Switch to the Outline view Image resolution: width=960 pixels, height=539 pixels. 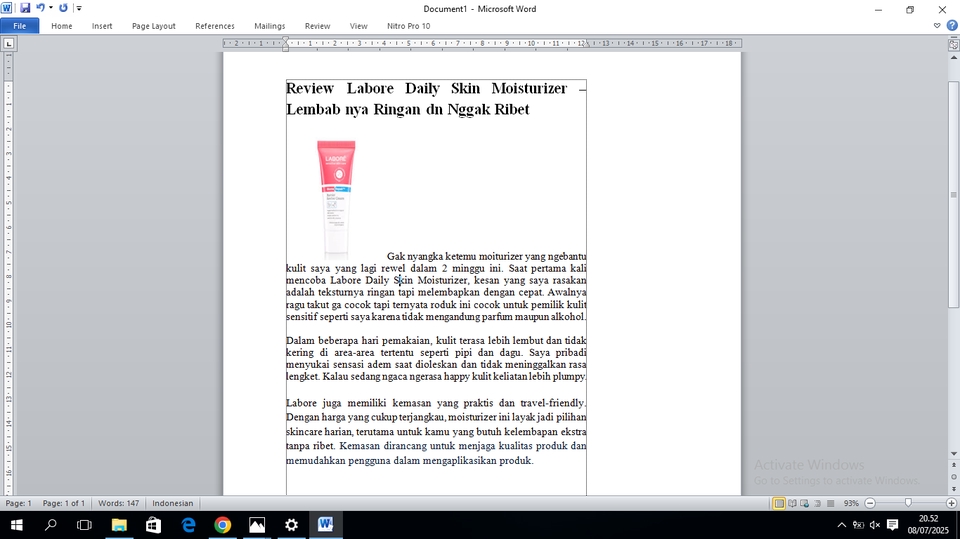coord(817,503)
